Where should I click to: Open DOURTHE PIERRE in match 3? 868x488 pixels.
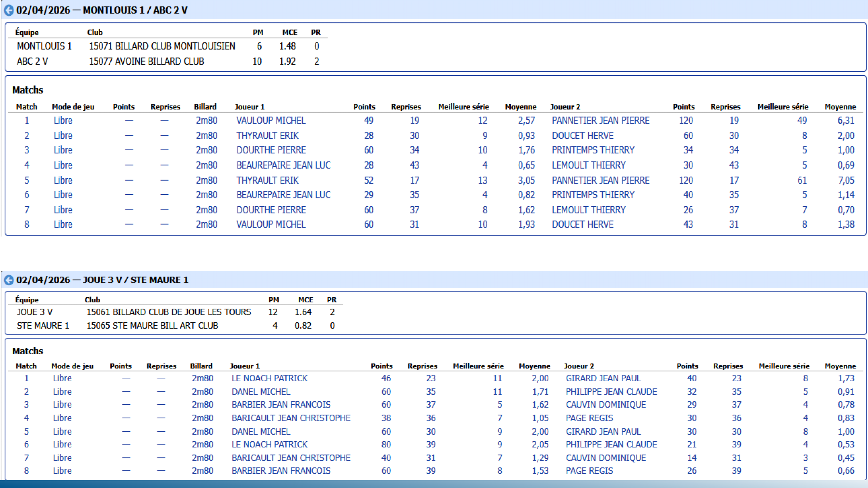tap(270, 150)
